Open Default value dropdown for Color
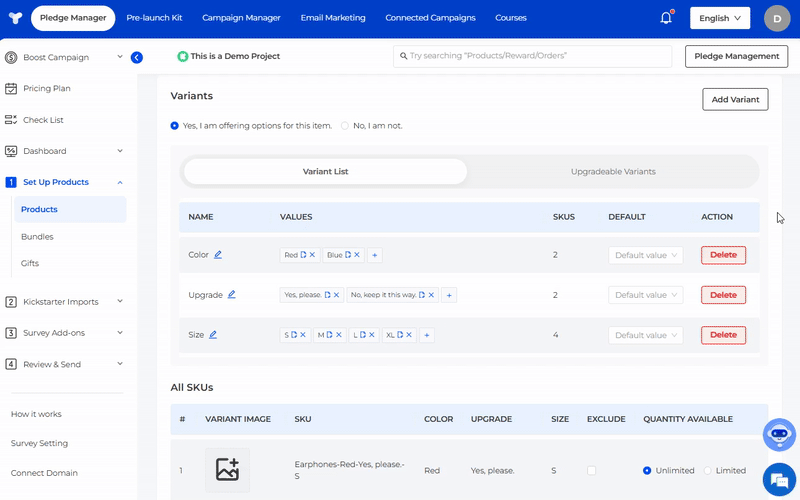800x500 pixels. click(645, 255)
